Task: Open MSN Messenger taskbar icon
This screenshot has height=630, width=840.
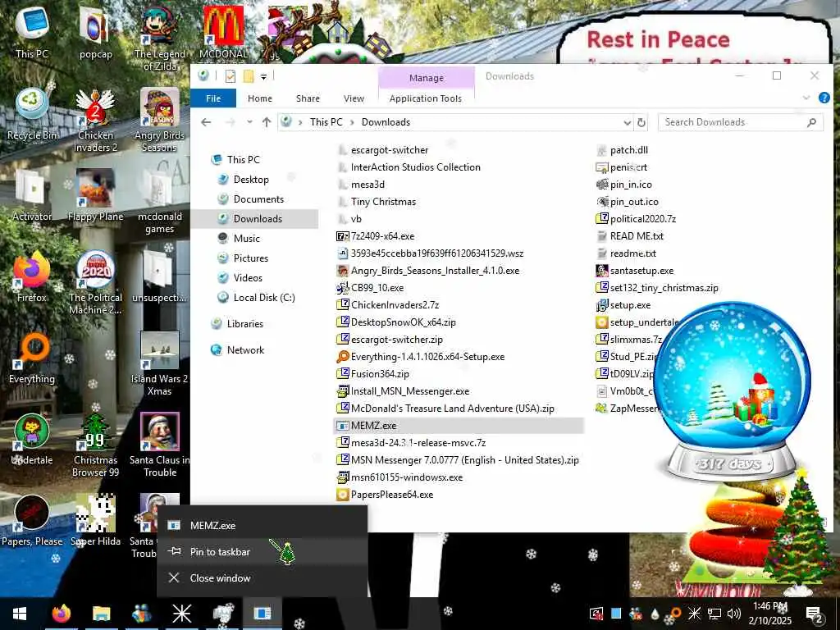Action: tap(141, 614)
